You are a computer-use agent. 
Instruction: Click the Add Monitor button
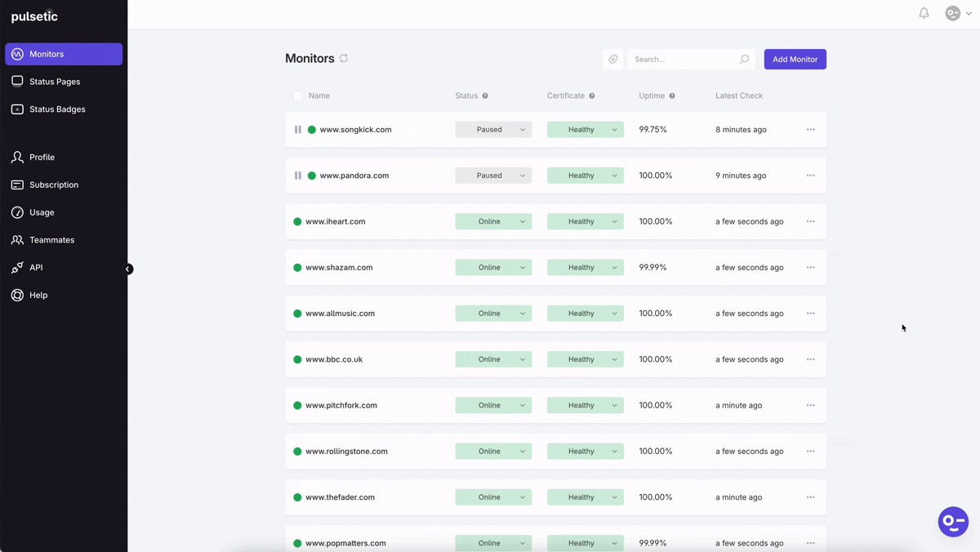point(795,59)
